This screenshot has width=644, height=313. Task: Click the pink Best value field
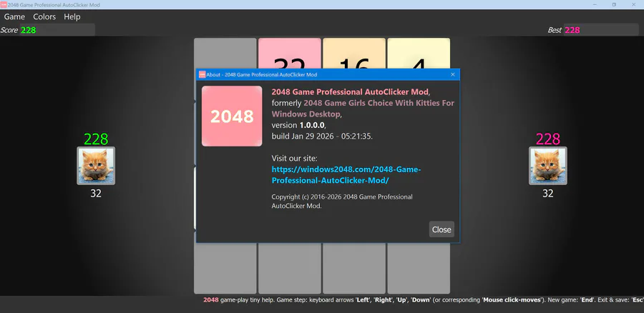601,30
